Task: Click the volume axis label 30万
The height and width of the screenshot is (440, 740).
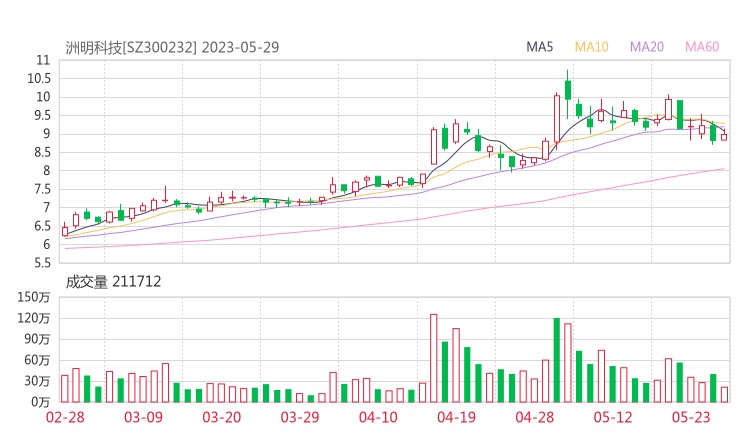Action: pyautogui.click(x=37, y=381)
